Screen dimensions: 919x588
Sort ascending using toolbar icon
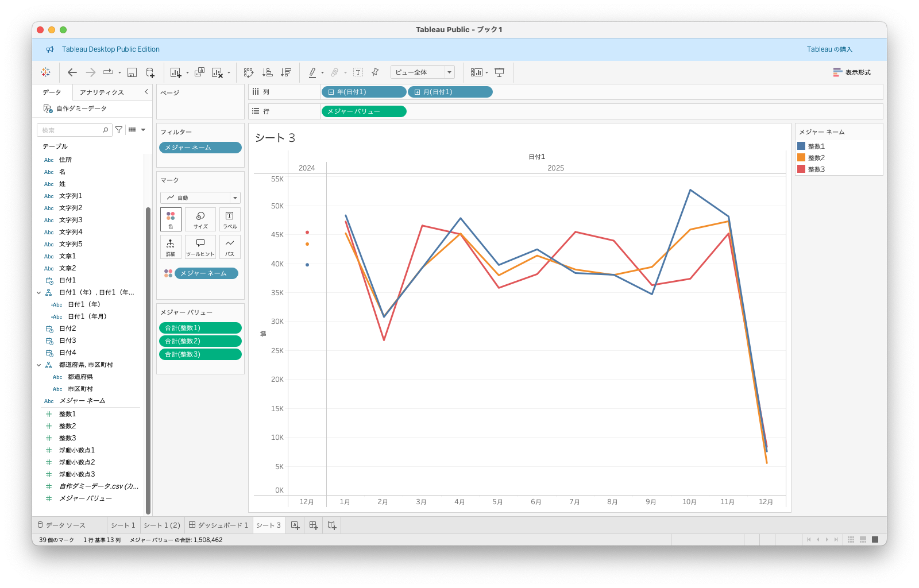point(267,72)
